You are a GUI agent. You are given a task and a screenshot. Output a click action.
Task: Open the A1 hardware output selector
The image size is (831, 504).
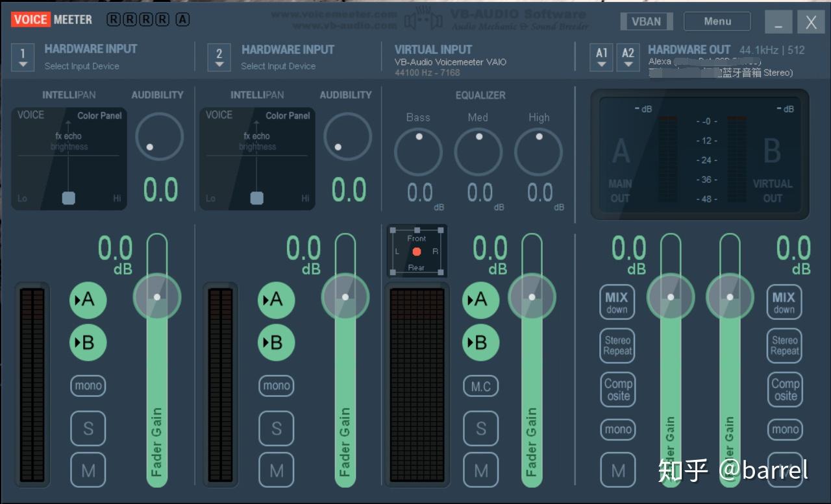(x=602, y=57)
